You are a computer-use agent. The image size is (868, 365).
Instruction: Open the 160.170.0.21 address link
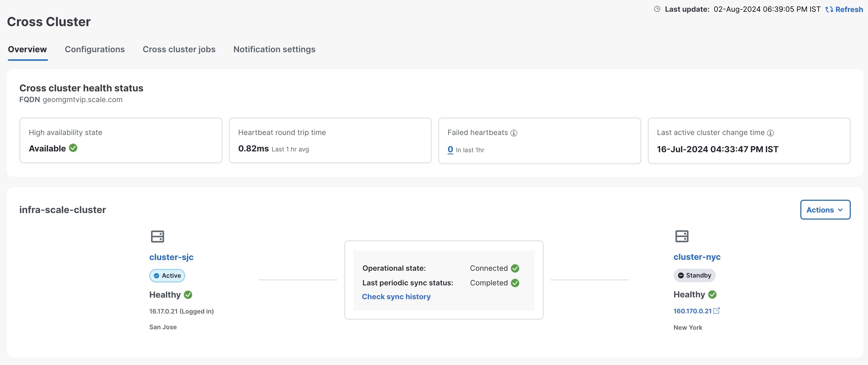692,310
